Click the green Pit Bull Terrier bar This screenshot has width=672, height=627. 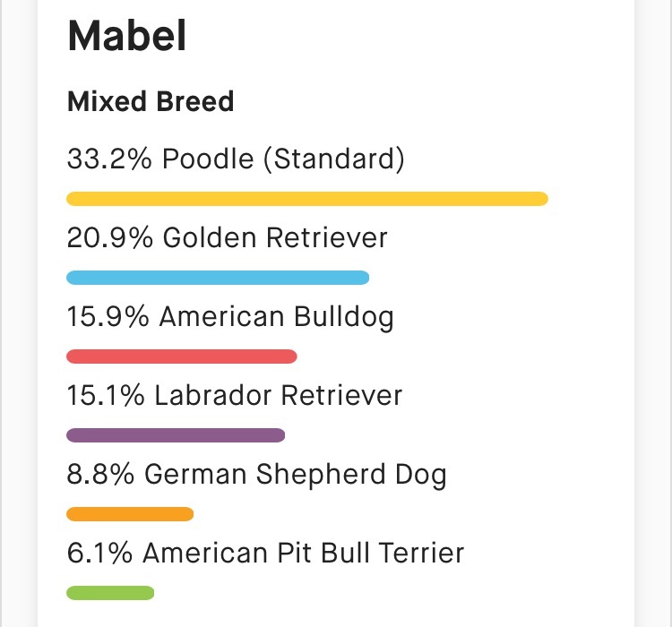click(110, 593)
